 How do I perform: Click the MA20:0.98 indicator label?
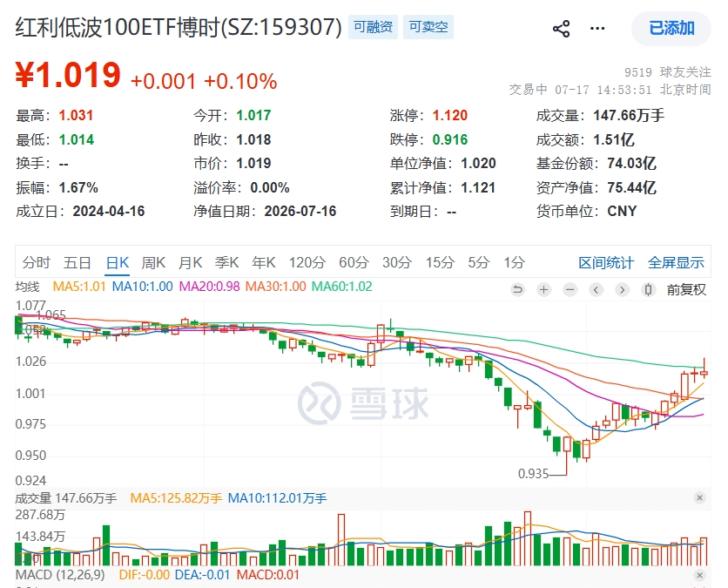[209, 286]
